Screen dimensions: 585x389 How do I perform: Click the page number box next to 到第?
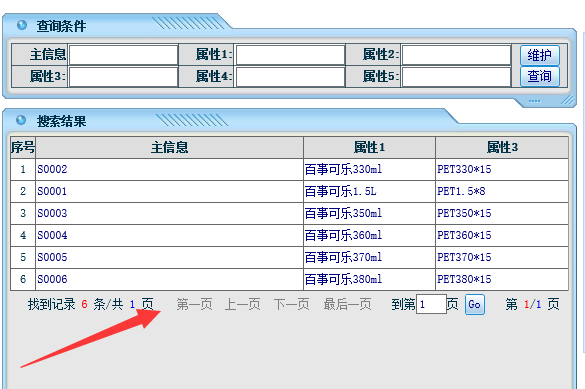pos(431,304)
